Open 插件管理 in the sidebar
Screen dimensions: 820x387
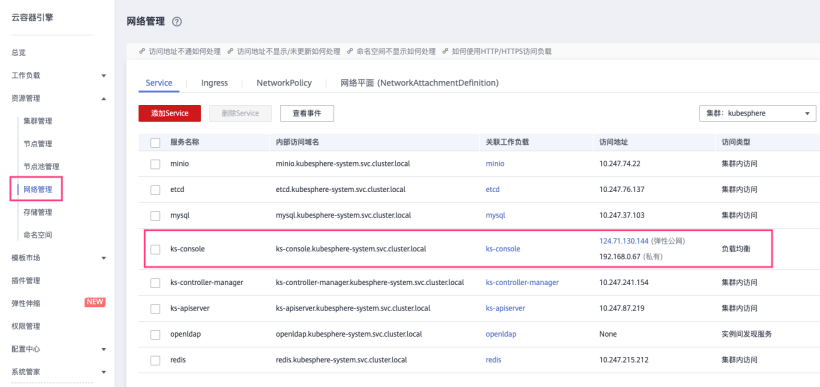(x=26, y=280)
